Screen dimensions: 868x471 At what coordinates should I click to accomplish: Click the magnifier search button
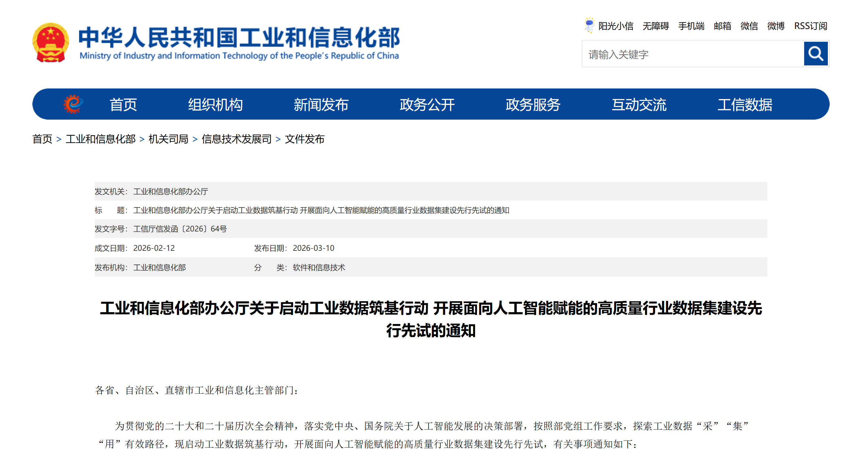click(x=815, y=54)
